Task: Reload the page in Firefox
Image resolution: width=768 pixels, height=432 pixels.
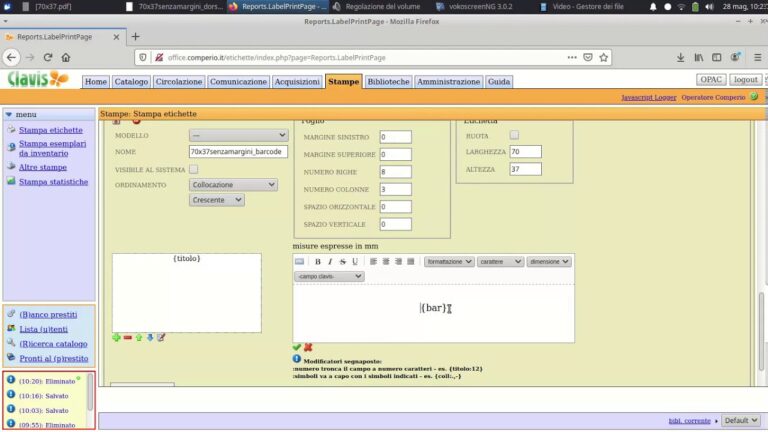Action: coord(48,57)
